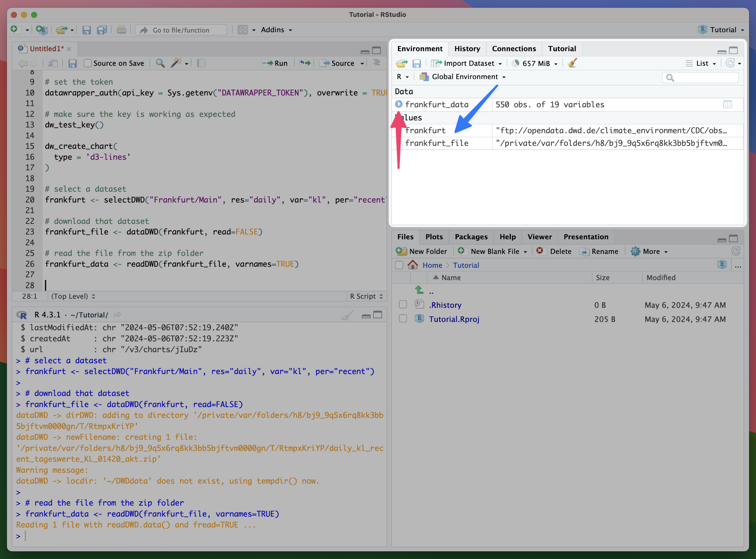Create a New Folder in Files pane
Screen dimensions: 756x559
tap(422, 251)
